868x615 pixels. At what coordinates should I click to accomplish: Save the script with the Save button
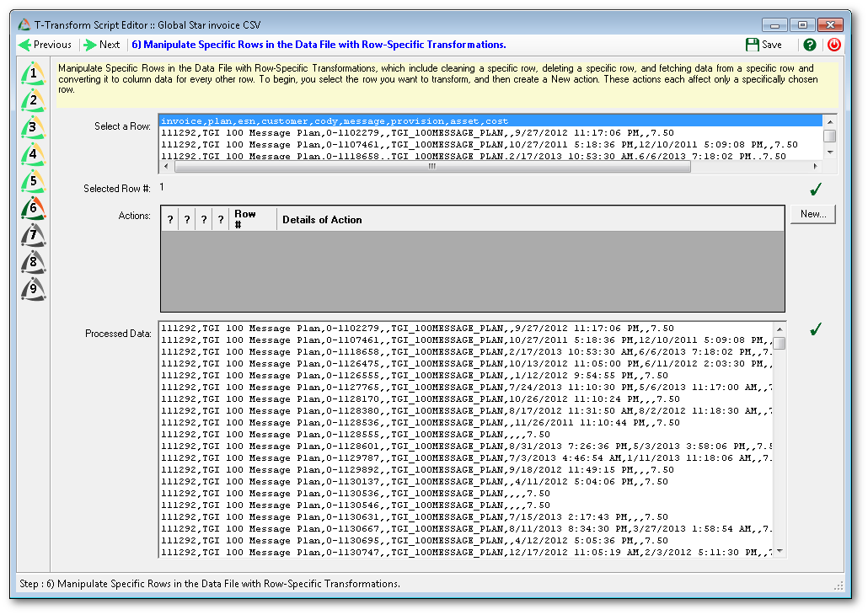[x=764, y=45]
